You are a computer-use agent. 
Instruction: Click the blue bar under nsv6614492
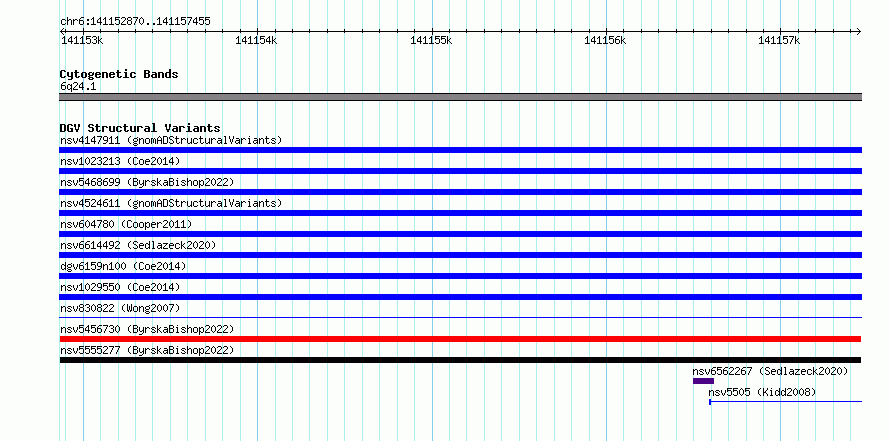[x=460, y=255]
